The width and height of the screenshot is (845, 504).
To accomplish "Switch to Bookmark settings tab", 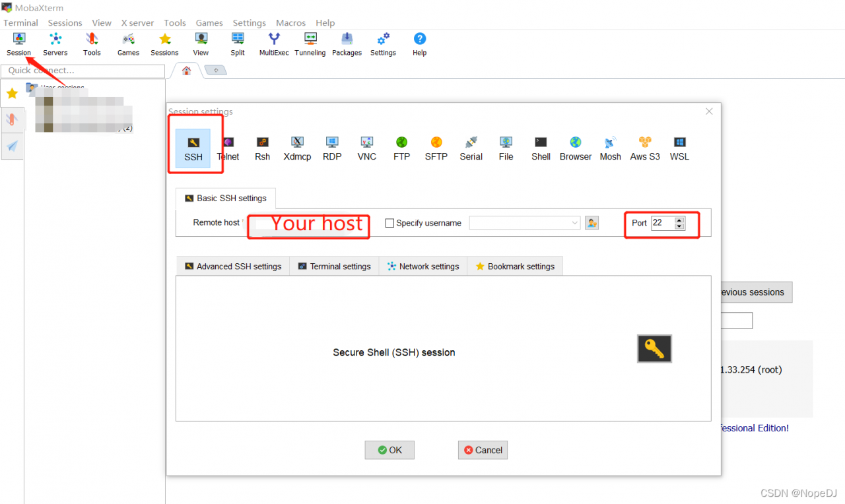I will coord(515,267).
